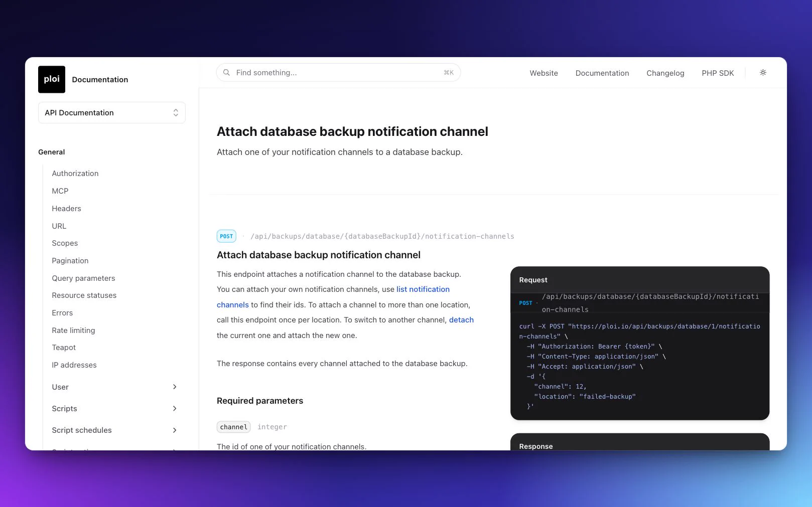Image resolution: width=812 pixels, height=507 pixels.
Task: Focus the Find something search field
Action: click(338, 73)
